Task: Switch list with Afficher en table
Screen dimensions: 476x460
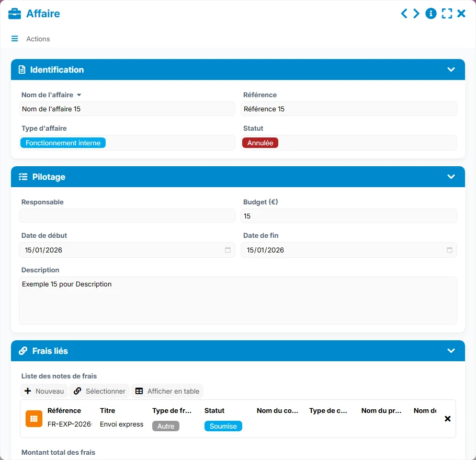Action: tap(167, 391)
